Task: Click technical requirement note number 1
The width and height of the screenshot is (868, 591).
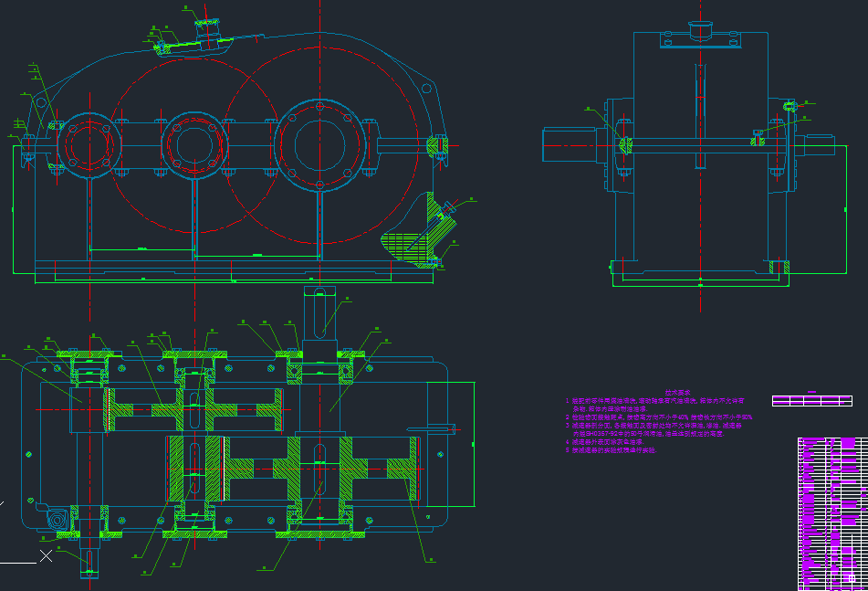Action: pyautogui.click(x=654, y=405)
